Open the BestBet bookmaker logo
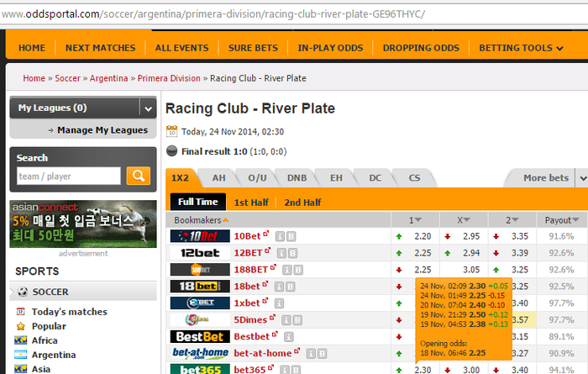 click(x=200, y=337)
